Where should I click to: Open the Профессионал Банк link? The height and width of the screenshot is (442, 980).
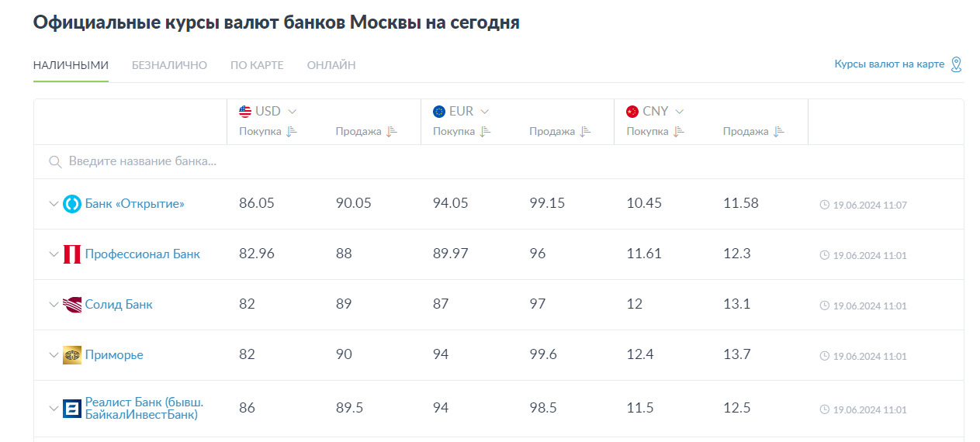(x=143, y=254)
